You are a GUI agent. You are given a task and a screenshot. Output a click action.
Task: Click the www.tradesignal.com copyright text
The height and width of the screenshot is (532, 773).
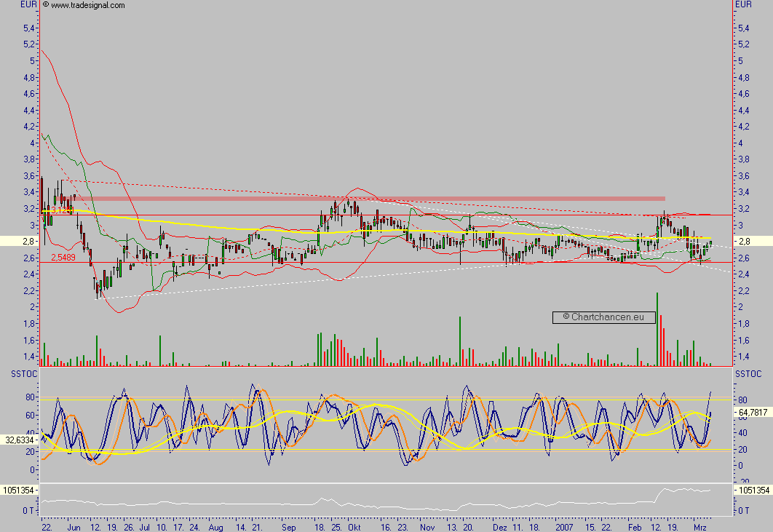(83, 5)
